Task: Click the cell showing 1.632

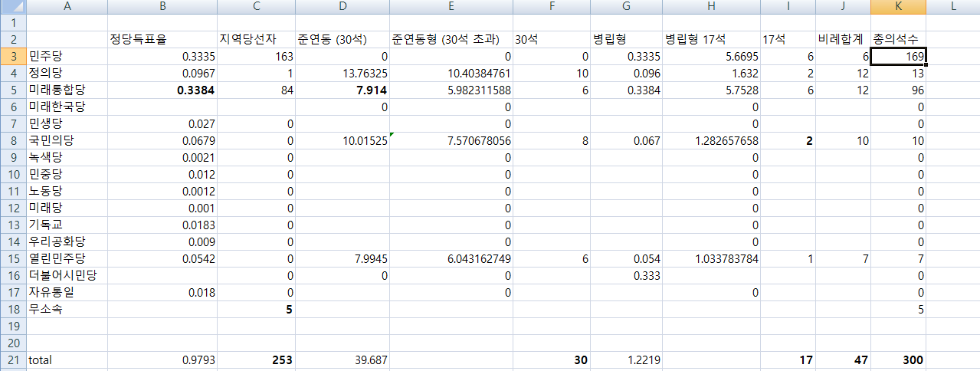Action: tap(711, 74)
